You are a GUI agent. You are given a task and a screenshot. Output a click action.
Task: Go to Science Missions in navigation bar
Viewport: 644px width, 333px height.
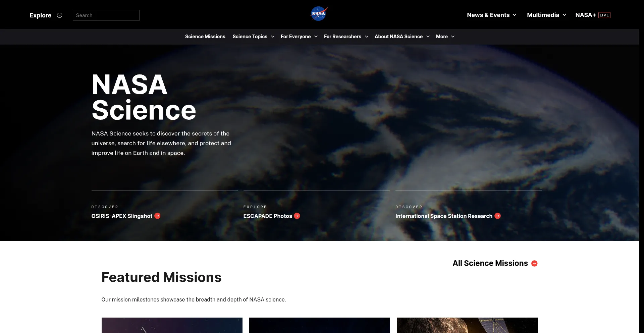pyautogui.click(x=205, y=37)
